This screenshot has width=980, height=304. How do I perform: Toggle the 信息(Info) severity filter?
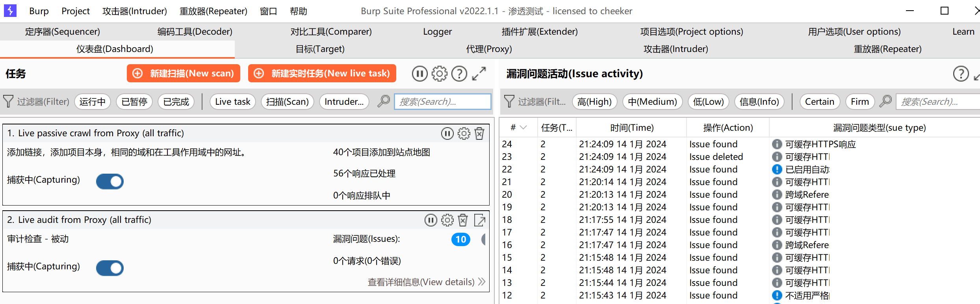[x=759, y=102]
